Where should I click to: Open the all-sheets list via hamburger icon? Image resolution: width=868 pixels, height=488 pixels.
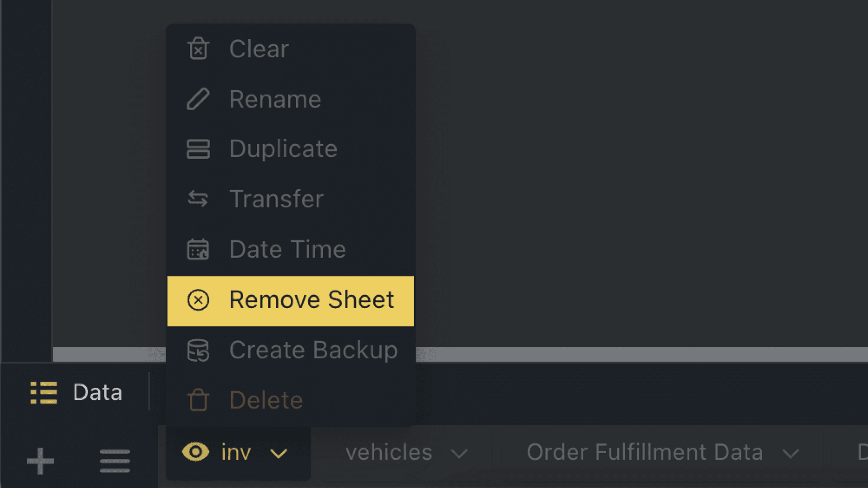114,460
